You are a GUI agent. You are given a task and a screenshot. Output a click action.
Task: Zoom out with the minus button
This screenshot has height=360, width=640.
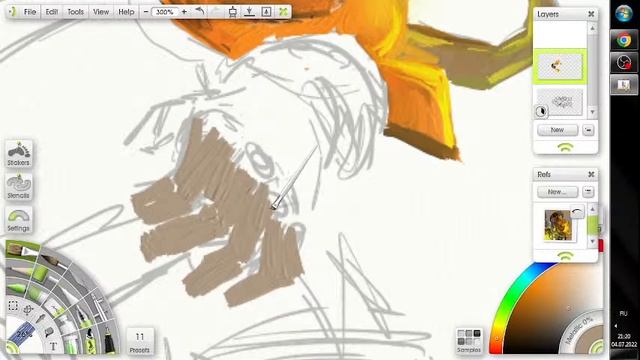click(x=146, y=12)
